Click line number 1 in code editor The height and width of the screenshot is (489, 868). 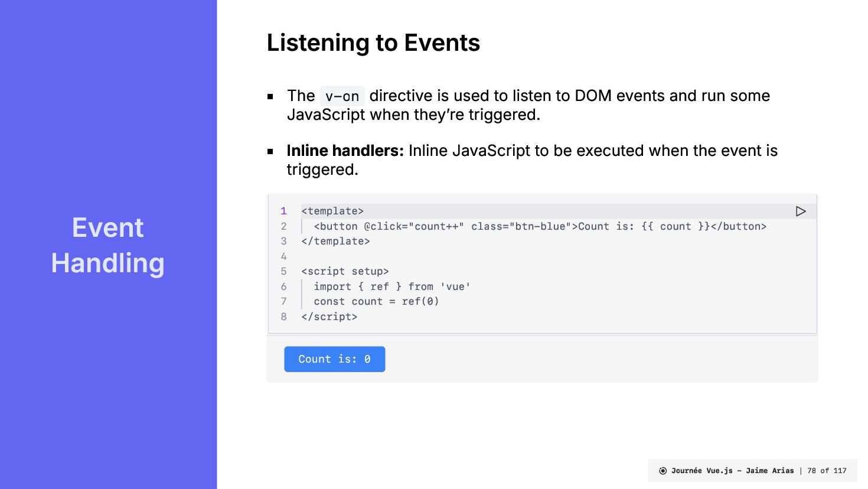[283, 211]
